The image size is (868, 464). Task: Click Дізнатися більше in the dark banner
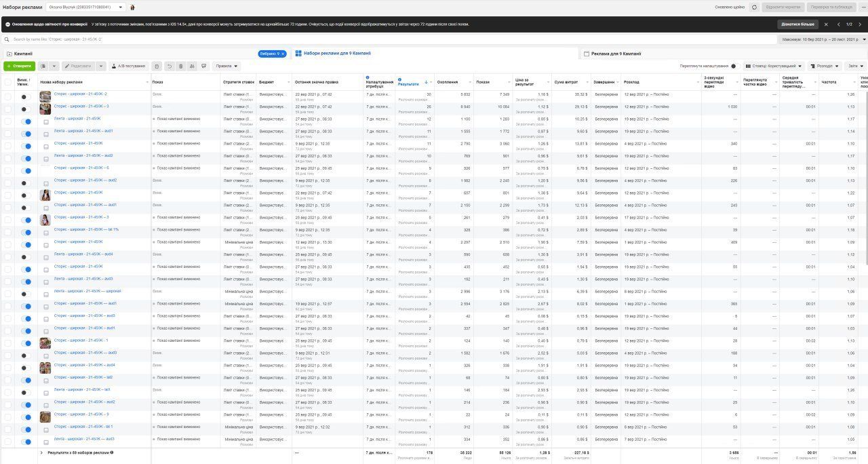coord(797,24)
